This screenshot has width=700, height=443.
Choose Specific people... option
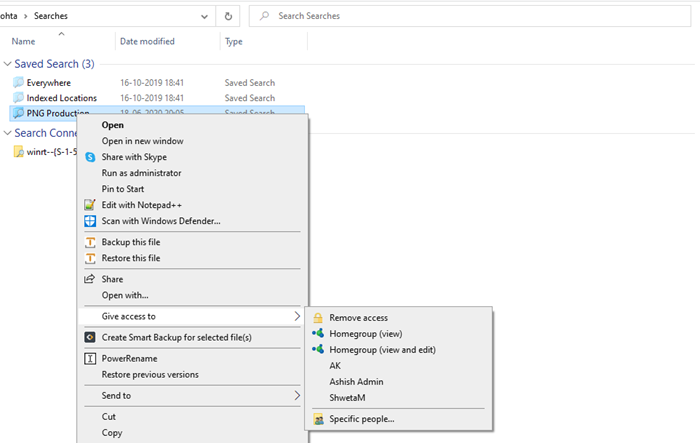(x=362, y=419)
